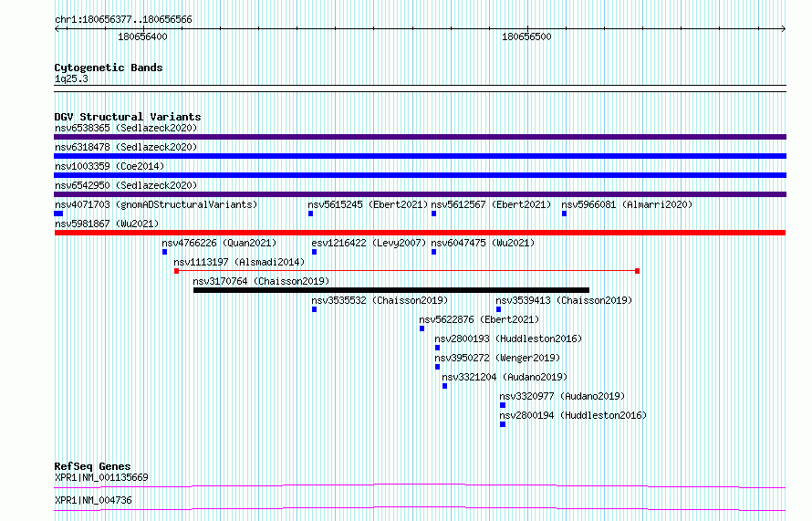Click the chr1:180656377..180656566 coordinates text
The image size is (812, 521).
pyautogui.click(x=124, y=20)
